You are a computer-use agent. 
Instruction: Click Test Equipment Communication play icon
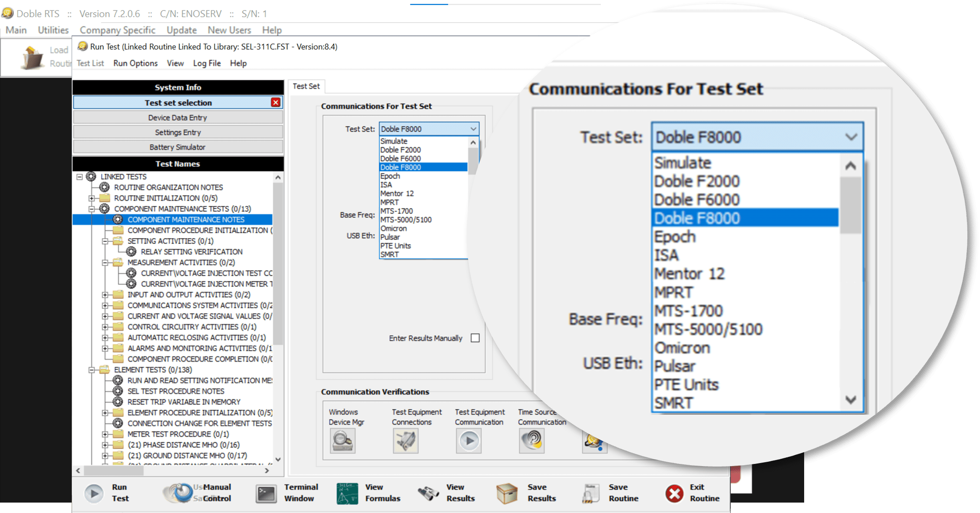469,441
